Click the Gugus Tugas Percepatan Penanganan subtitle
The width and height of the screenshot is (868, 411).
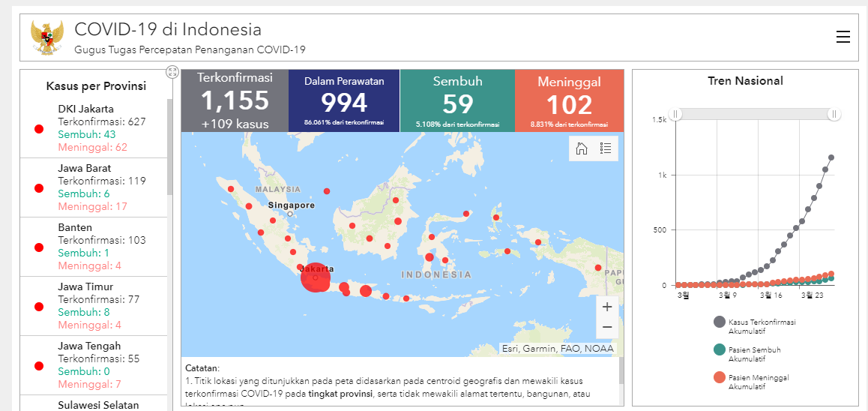tap(190, 49)
